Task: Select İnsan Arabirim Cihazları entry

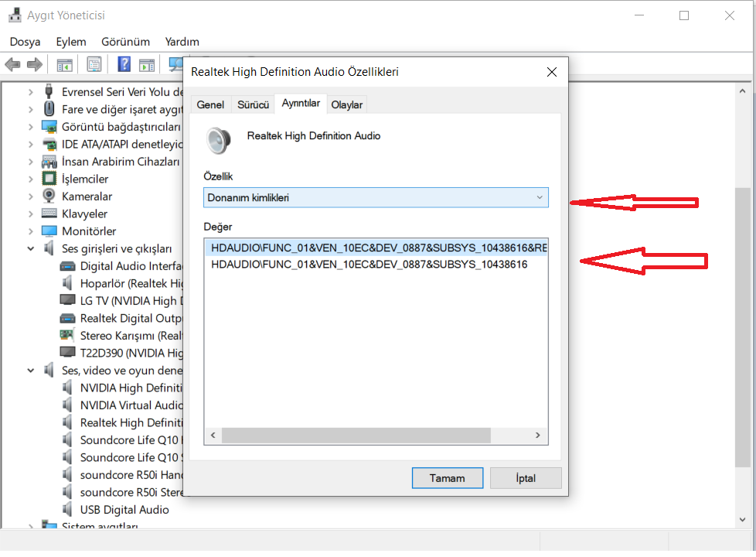Action: (121, 161)
